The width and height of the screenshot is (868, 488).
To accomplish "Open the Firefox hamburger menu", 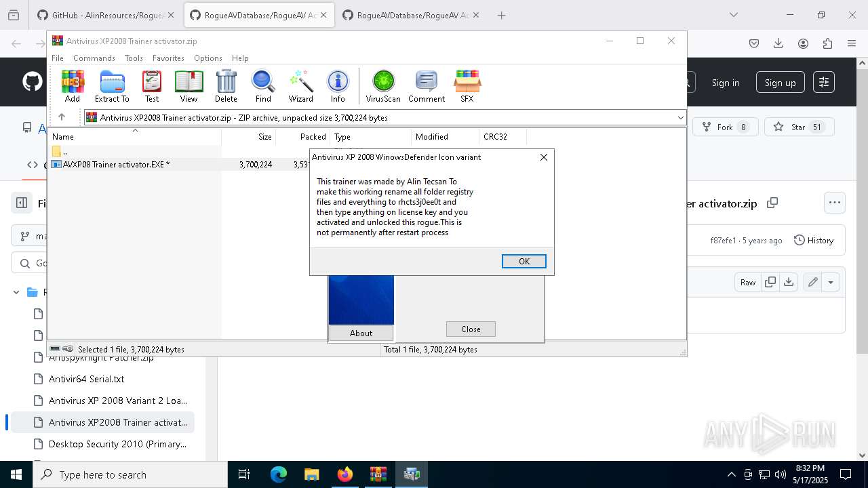I will pos(852,43).
